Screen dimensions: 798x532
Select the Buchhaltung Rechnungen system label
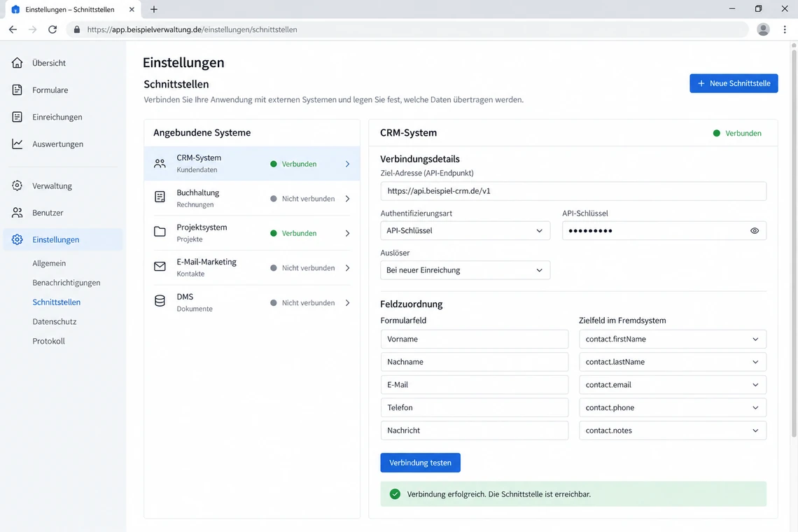(x=198, y=198)
